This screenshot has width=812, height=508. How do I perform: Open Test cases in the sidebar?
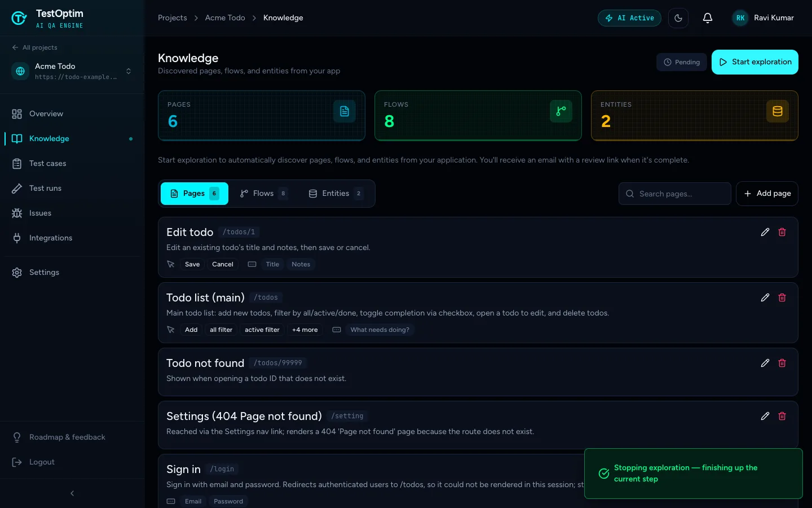click(72, 164)
